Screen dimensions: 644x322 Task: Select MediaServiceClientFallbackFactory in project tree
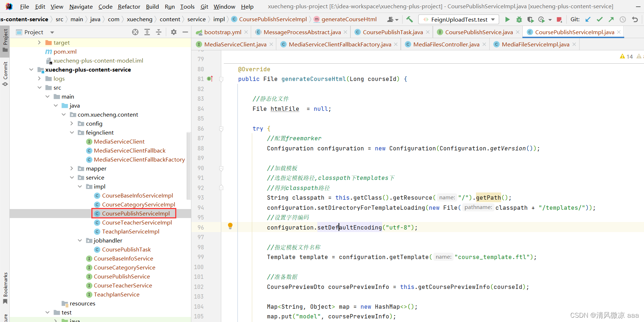point(139,159)
